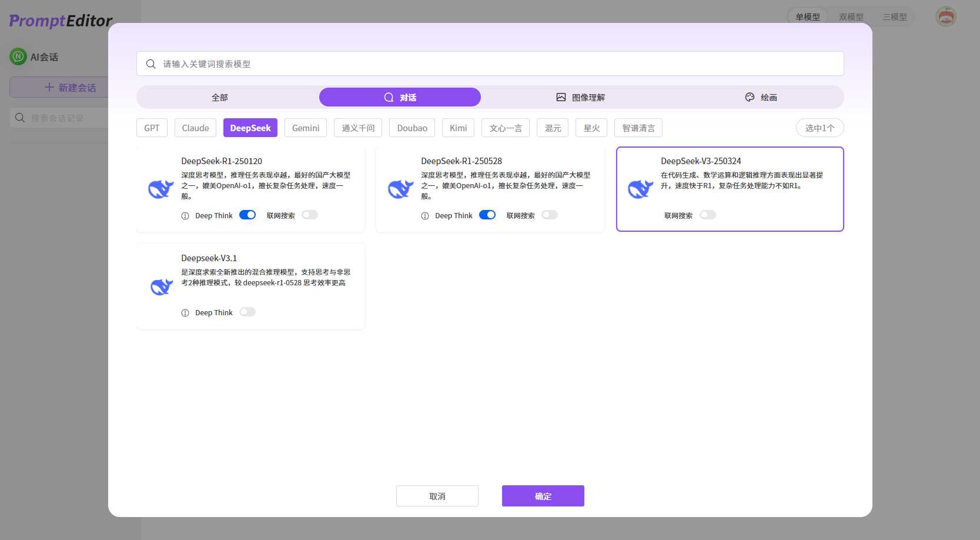Click the whale logo on Deepseek-V3.1 card
Image resolution: width=980 pixels, height=540 pixels.
pyautogui.click(x=160, y=286)
